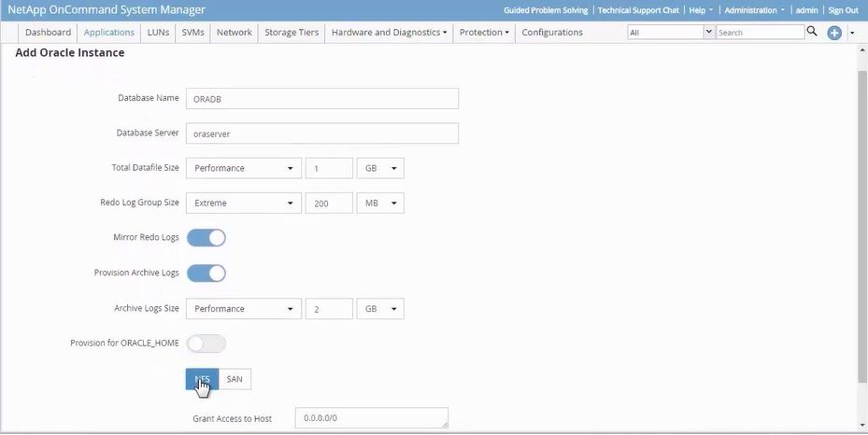Image resolution: width=868 pixels, height=435 pixels.
Task: Click the scrollbar up arrow
Action: [x=862, y=49]
